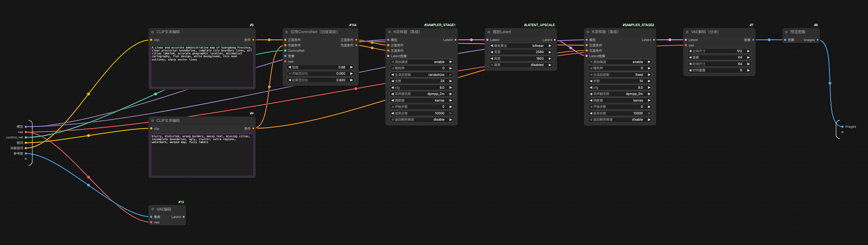Image resolution: width=868 pixels, height=245 pixels.
Task: Increase 强度 value with its right arrow
Action: point(352,67)
